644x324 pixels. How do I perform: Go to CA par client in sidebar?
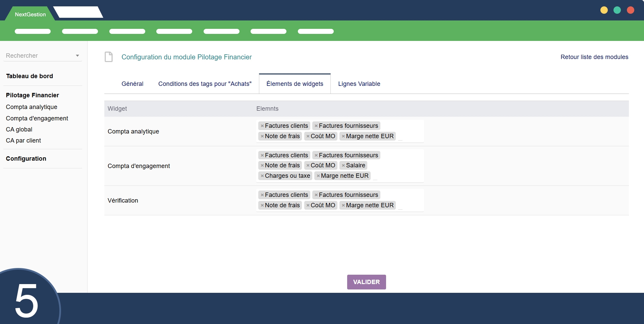[x=23, y=141]
